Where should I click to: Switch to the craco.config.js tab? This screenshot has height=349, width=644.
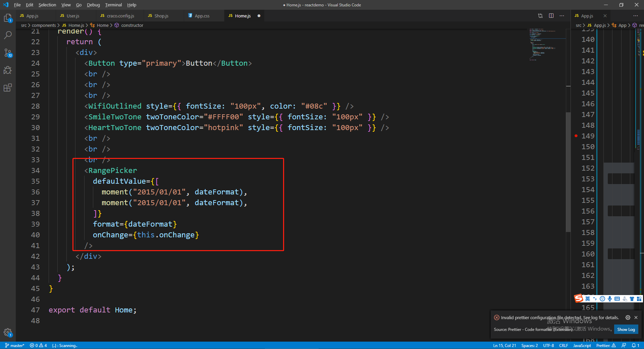(120, 16)
